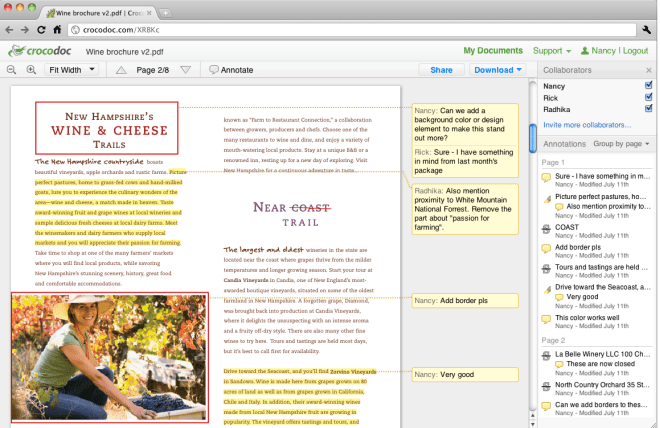Image resolution: width=660 pixels, height=428 pixels.
Task: Click the Page 2/8 indicator
Action: point(152,70)
